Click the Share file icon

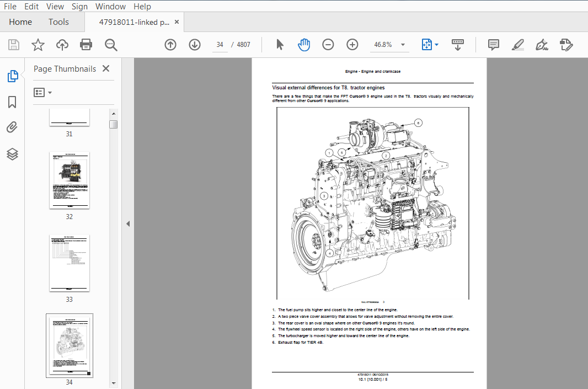click(566, 45)
